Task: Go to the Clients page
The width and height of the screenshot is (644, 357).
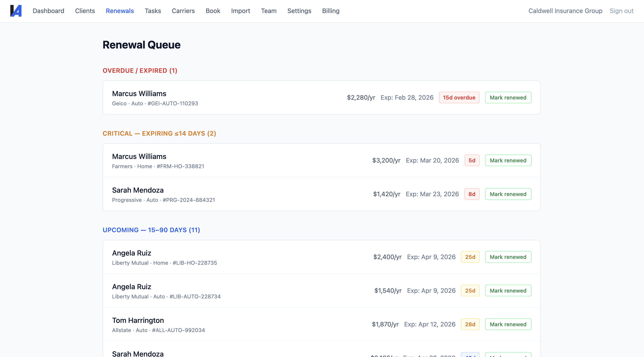Action: (85, 11)
